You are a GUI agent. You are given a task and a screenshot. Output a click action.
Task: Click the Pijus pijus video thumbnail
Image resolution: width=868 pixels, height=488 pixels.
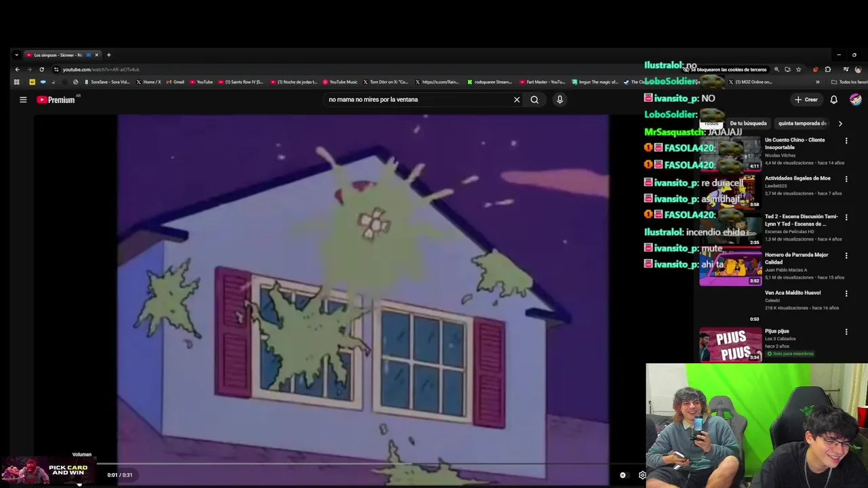(x=730, y=344)
